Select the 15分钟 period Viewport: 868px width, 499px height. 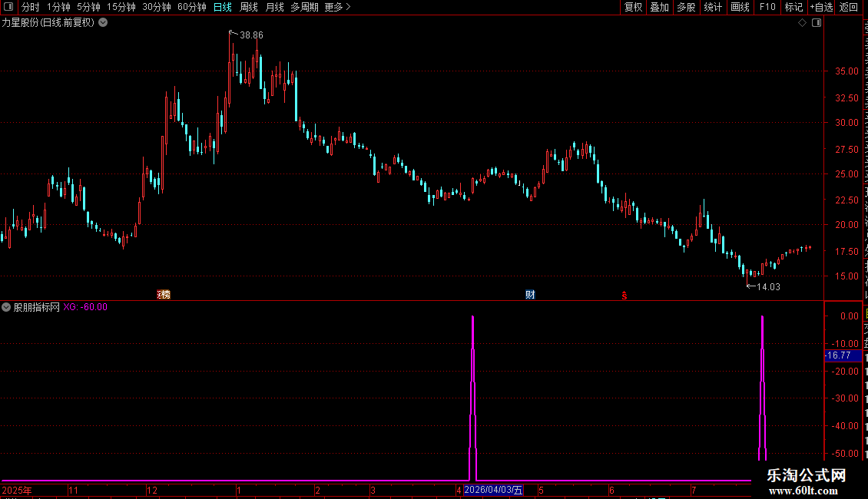pos(121,7)
